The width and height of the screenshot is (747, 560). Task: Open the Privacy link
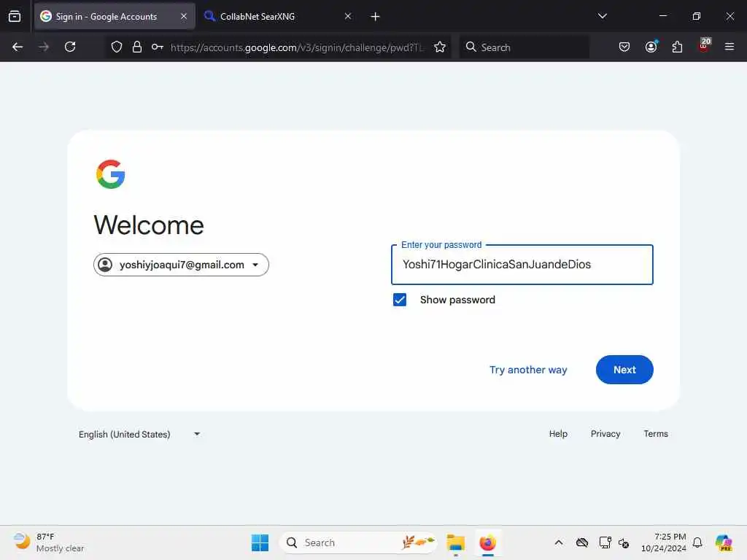pos(605,434)
